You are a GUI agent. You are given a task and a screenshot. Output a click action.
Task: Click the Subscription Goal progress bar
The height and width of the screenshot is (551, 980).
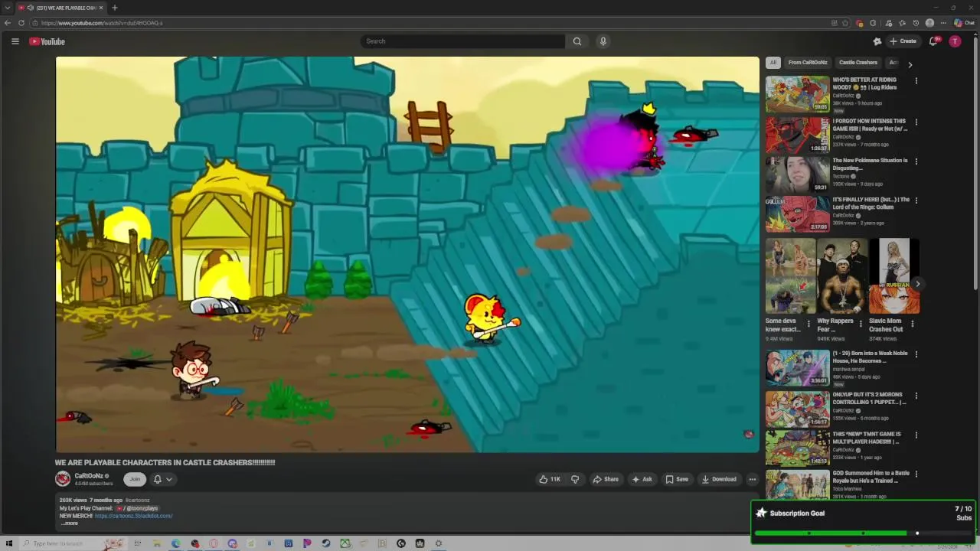(x=863, y=533)
